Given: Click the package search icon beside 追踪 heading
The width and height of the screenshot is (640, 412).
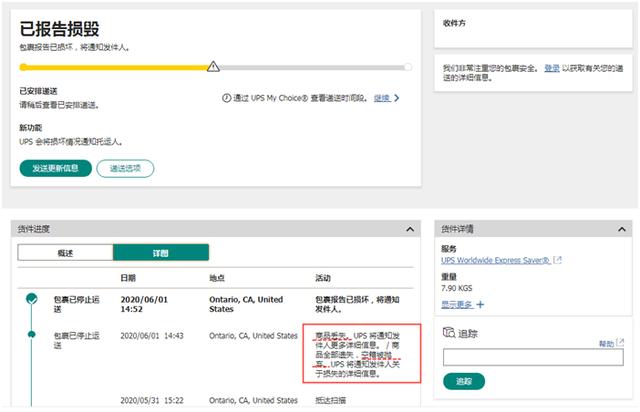Looking at the screenshot, I should 449,333.
